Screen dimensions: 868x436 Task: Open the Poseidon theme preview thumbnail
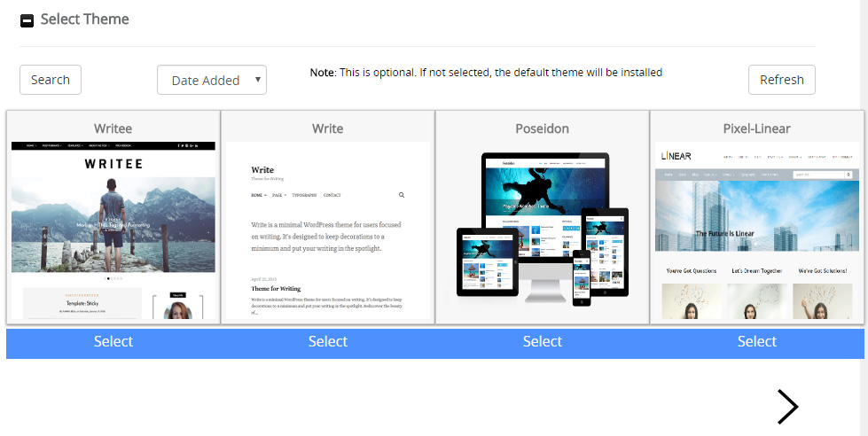[543, 230]
